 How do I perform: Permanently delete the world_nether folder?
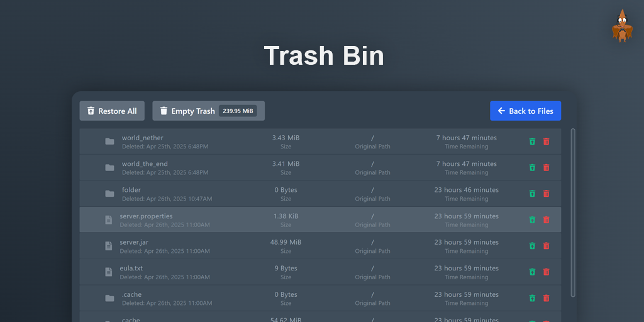(x=547, y=142)
